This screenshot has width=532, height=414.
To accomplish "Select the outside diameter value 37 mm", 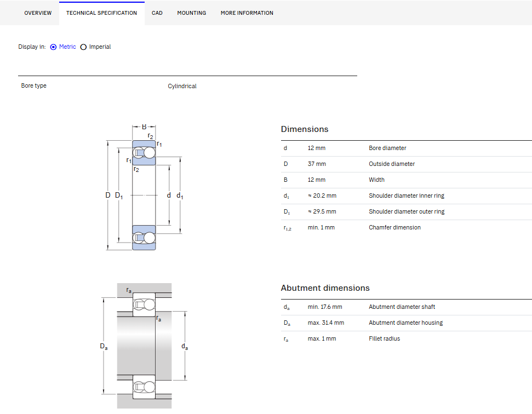I will coord(317,164).
